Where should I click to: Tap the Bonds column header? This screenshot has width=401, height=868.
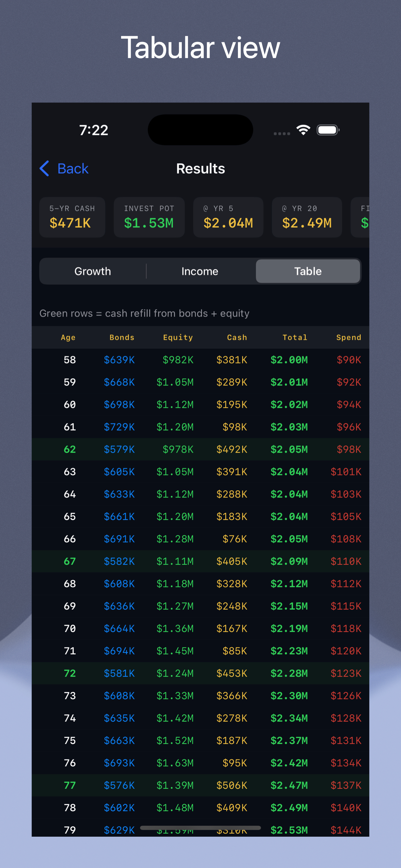(x=122, y=337)
